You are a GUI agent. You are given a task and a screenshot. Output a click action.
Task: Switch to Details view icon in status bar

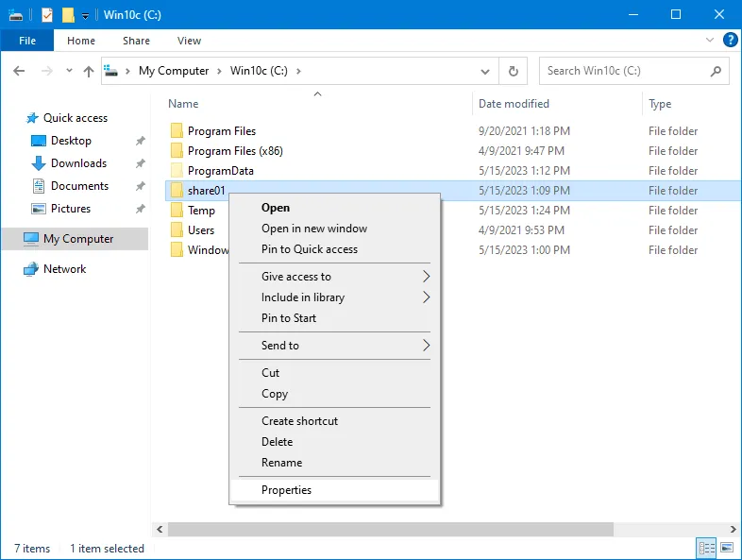click(705, 548)
